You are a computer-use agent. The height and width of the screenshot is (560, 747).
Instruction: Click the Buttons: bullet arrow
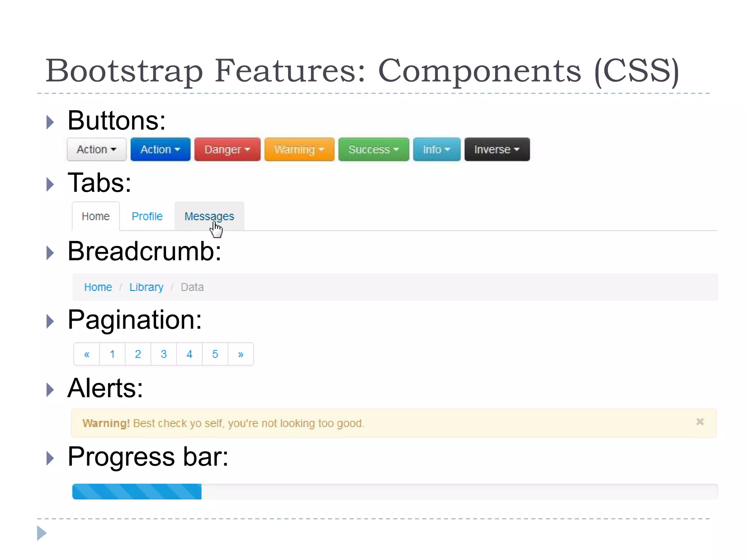click(x=50, y=122)
